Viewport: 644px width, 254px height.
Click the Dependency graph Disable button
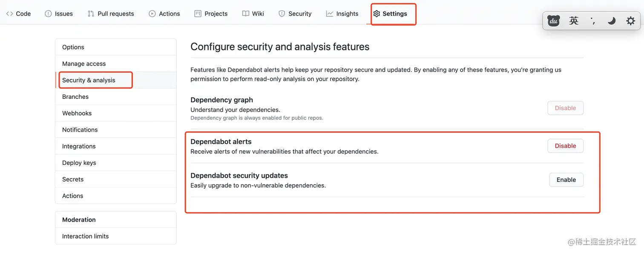565,108
